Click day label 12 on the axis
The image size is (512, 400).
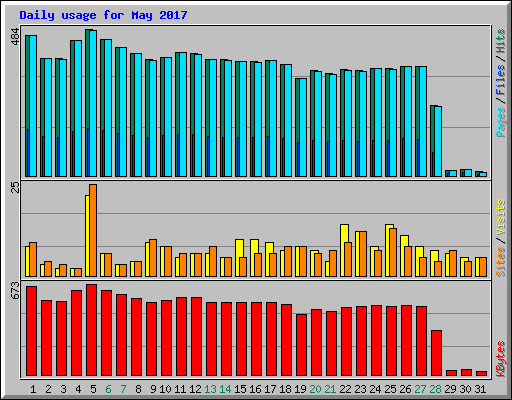195,389
